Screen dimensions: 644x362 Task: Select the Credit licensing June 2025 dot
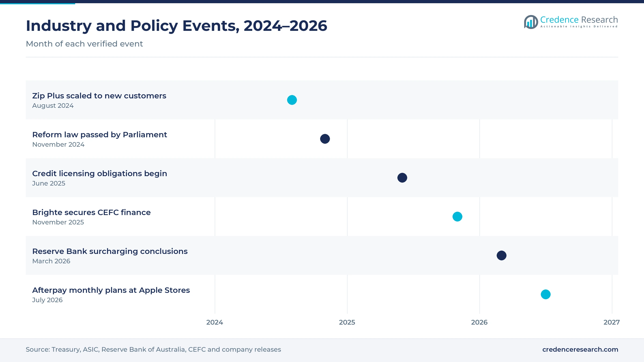point(402,178)
